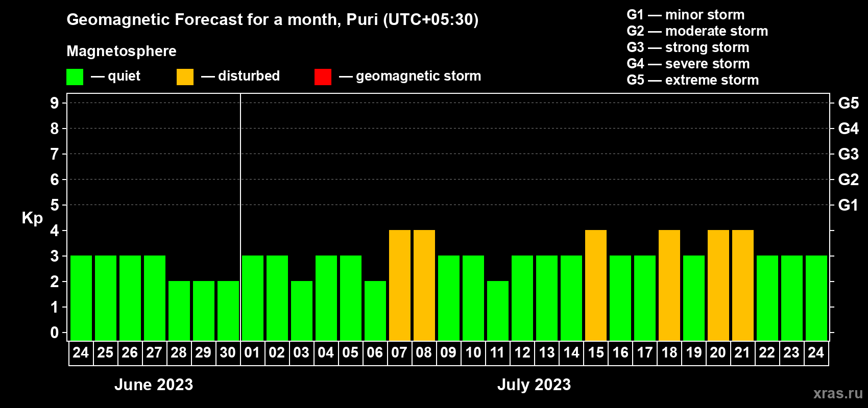This screenshot has width=868, height=408.
Task: Click the 'G4 — severe storm' legend line
Action: point(688,64)
